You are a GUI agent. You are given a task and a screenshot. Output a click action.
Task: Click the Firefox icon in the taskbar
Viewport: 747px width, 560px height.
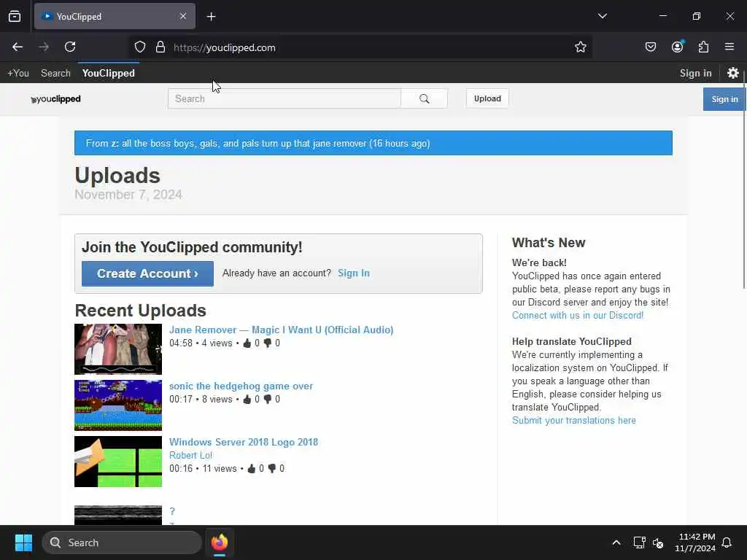(x=219, y=542)
